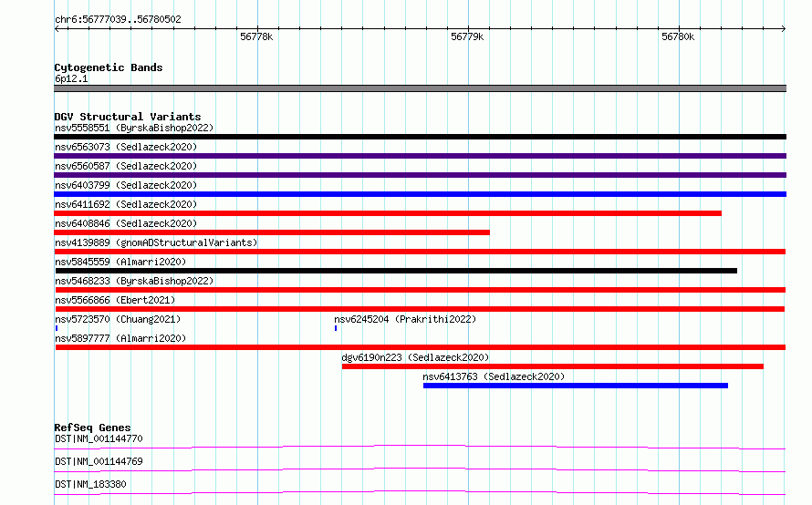The width and height of the screenshot is (812, 505).
Task: Open nsv6413763 (Sedlazeck2020) label
Action: pyautogui.click(x=494, y=376)
